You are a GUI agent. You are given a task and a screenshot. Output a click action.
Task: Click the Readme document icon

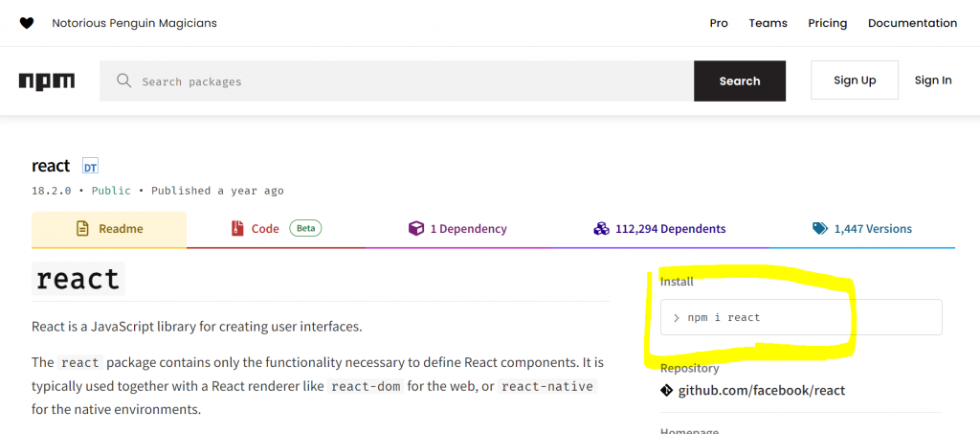(x=82, y=229)
